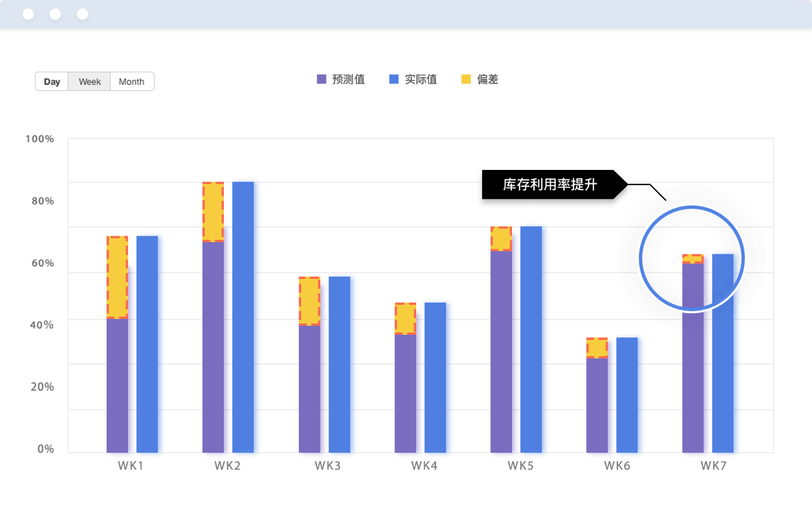This screenshot has height=525, width=812.
Task: Click the WK1 axis label
Action: click(131, 466)
